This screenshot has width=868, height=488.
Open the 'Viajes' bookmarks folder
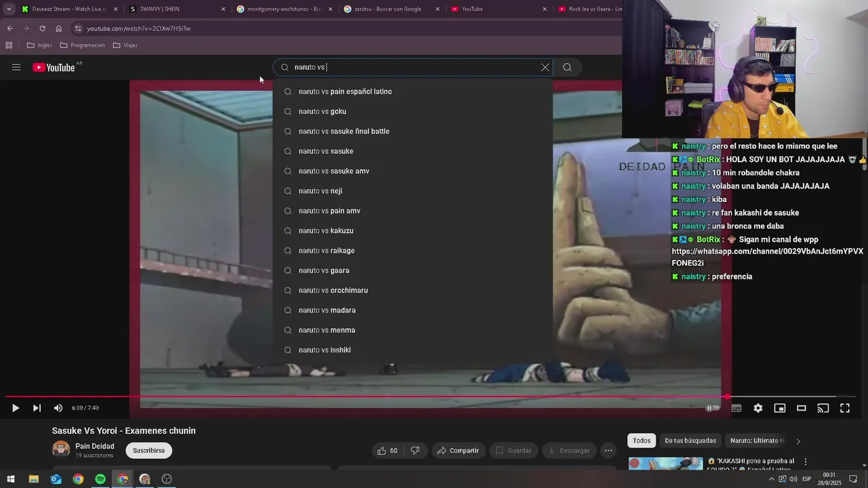point(125,45)
